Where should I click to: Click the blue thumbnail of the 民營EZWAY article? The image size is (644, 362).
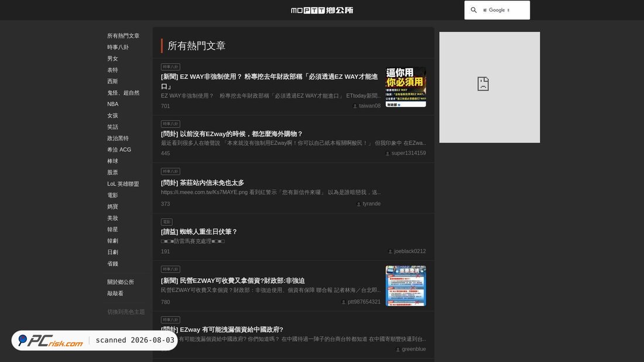(406, 285)
